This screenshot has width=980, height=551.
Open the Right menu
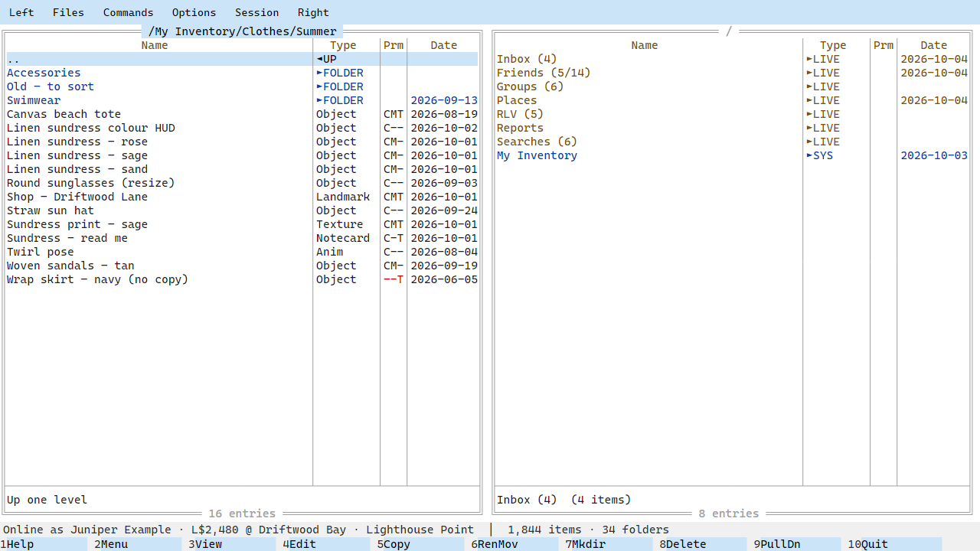click(313, 12)
